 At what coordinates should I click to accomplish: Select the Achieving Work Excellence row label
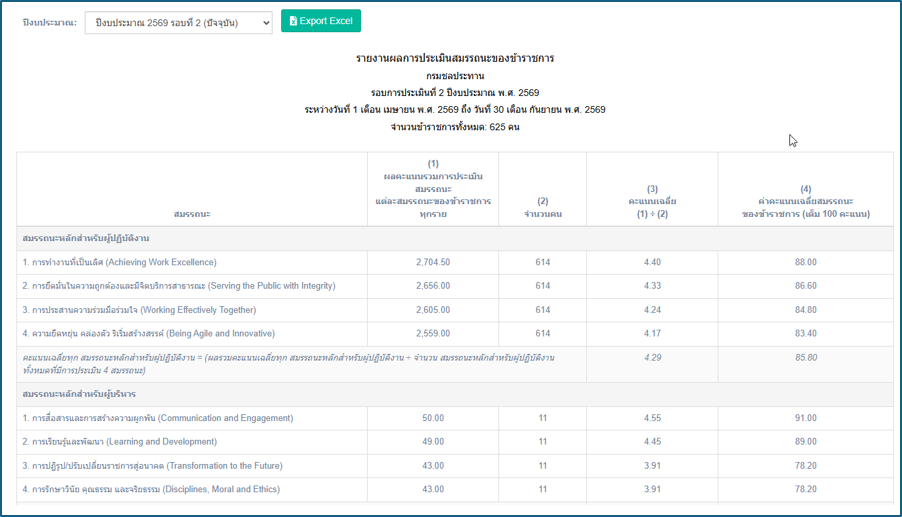(120, 262)
